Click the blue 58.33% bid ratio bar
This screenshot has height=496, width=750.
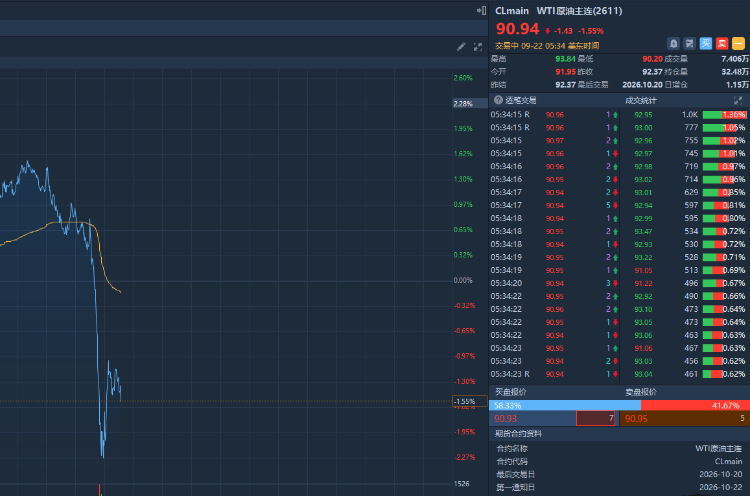565,406
